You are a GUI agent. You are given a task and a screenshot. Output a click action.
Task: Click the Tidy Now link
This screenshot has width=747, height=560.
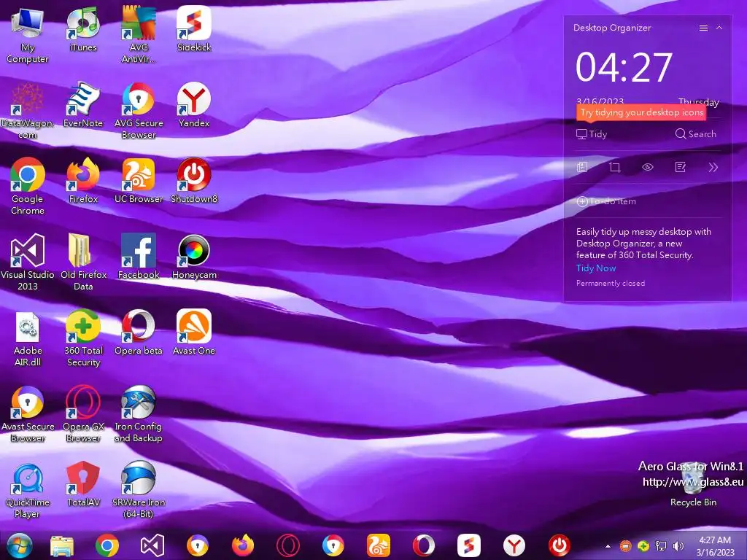(x=596, y=268)
